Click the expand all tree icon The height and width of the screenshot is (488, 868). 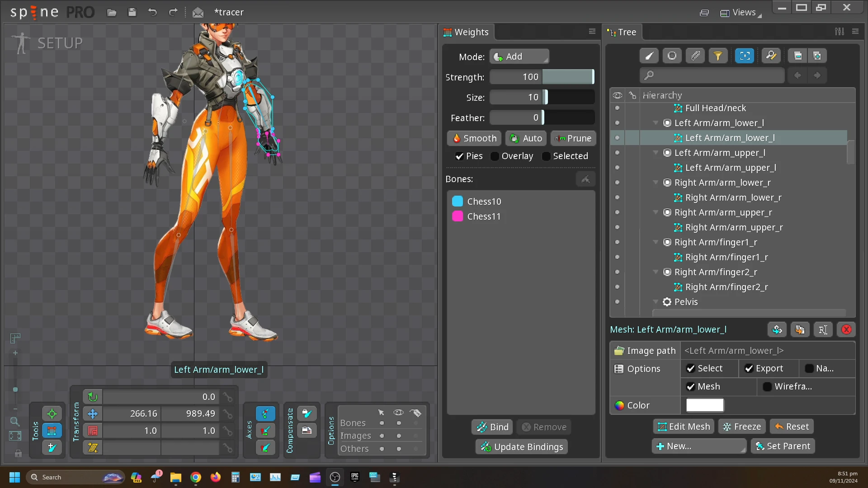point(817,56)
